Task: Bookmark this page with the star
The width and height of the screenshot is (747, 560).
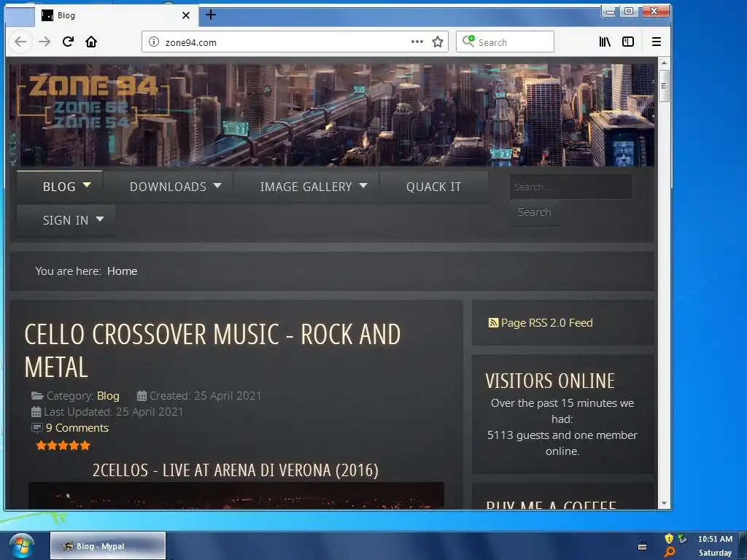Action: [x=438, y=42]
